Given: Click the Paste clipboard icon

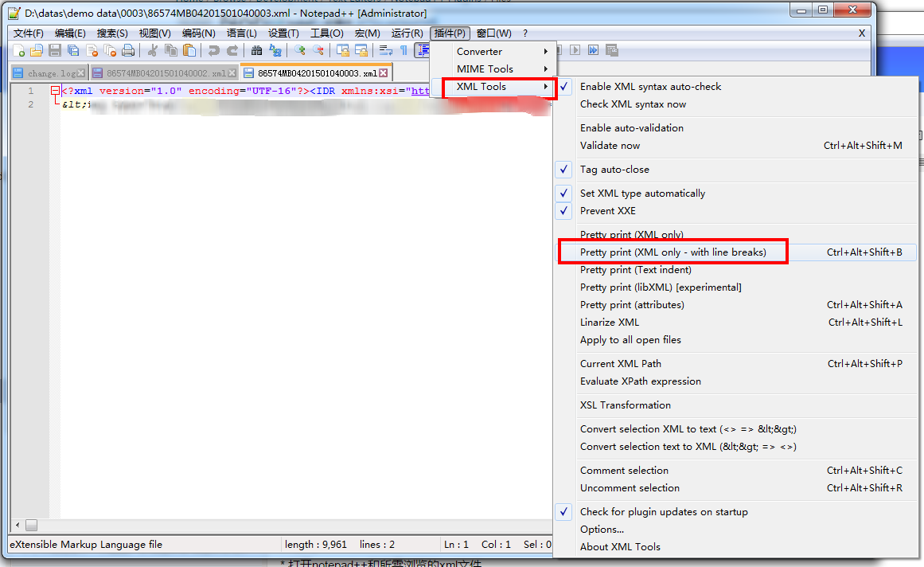Looking at the screenshot, I should 190,49.
